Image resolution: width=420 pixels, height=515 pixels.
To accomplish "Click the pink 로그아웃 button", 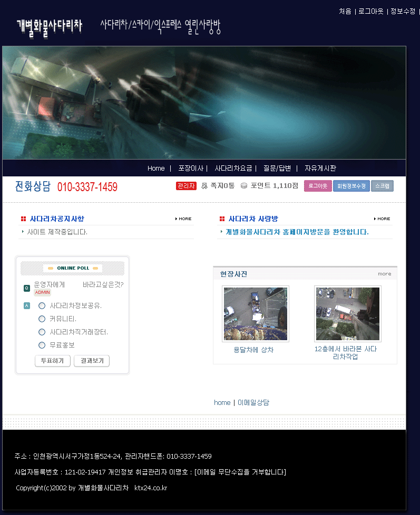I will pos(318,186).
